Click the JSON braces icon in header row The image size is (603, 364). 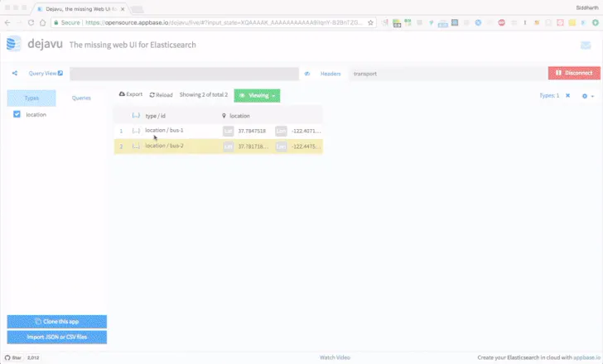(136, 115)
